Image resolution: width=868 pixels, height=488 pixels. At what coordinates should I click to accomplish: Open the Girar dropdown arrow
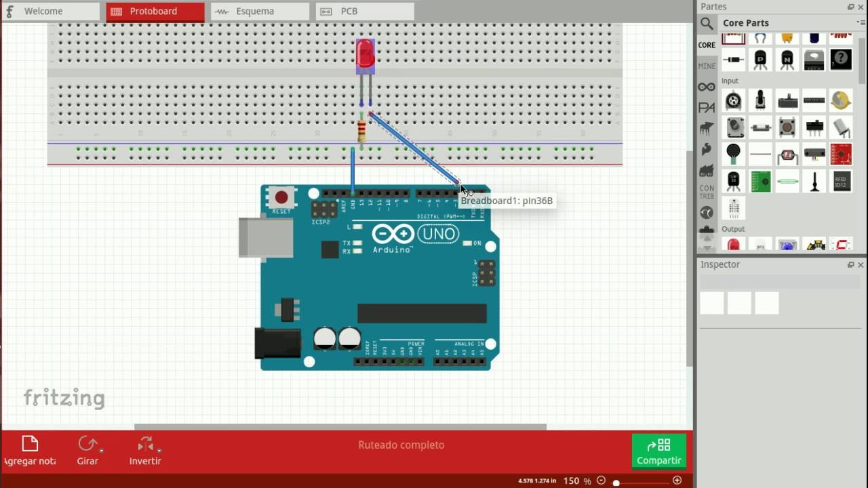click(x=101, y=450)
